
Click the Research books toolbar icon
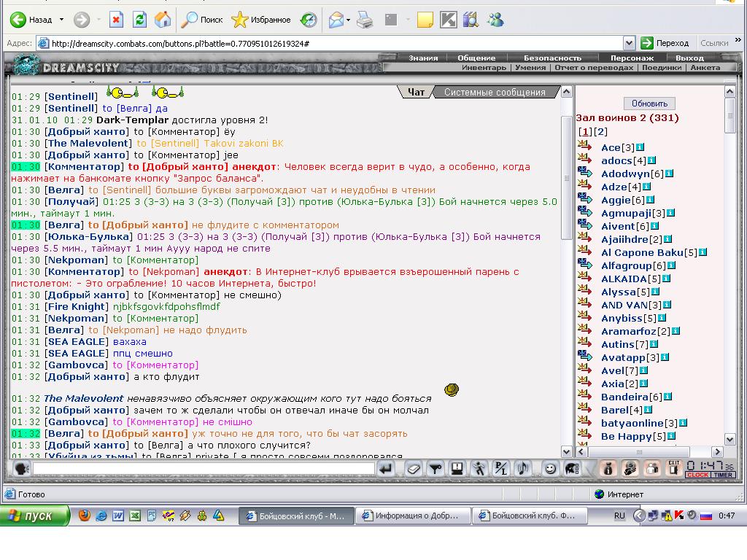tap(471, 20)
